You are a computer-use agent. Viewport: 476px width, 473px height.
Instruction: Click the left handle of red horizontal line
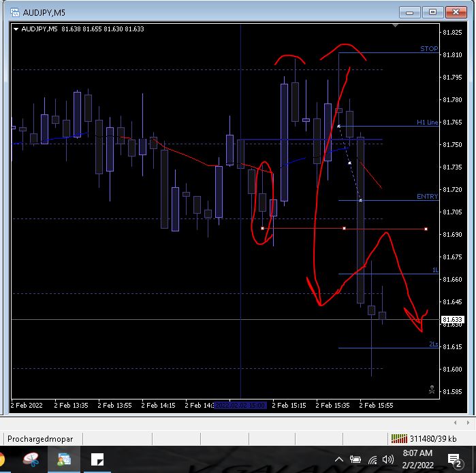(263, 228)
